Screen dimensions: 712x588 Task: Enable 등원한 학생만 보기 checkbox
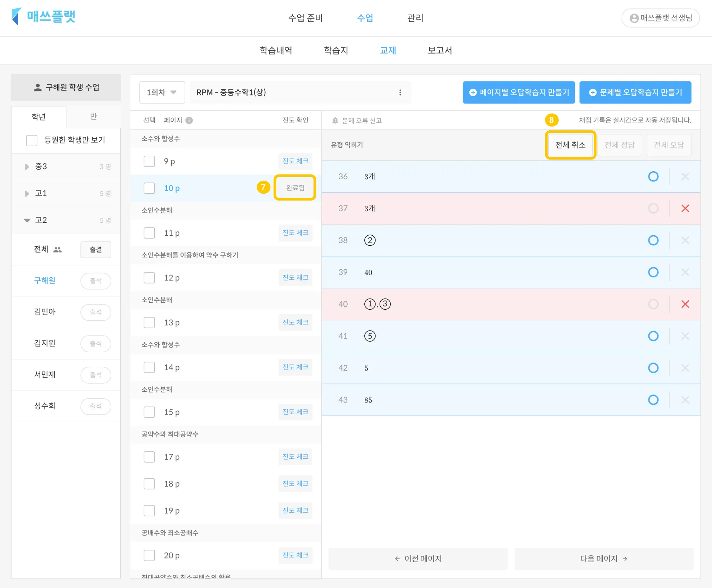pyautogui.click(x=32, y=140)
